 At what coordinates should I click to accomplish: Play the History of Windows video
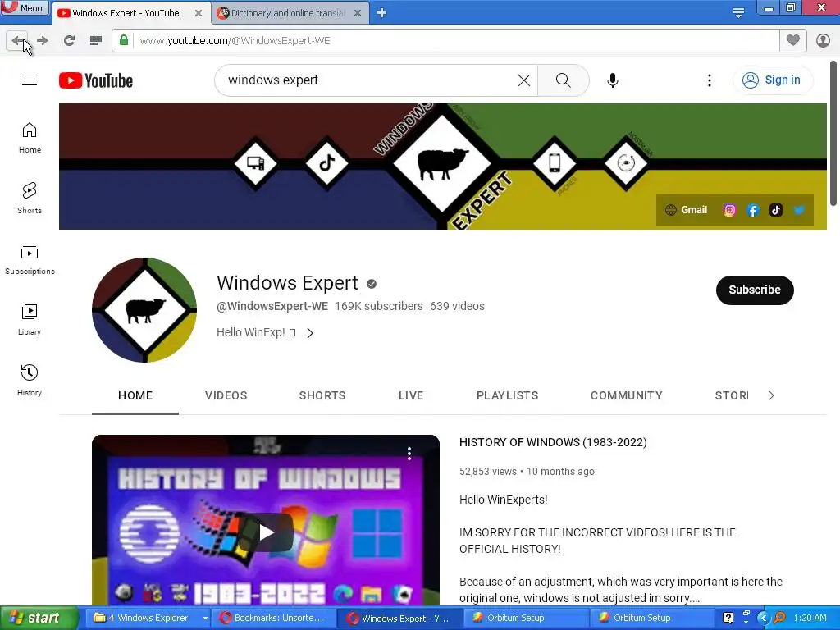(x=266, y=532)
